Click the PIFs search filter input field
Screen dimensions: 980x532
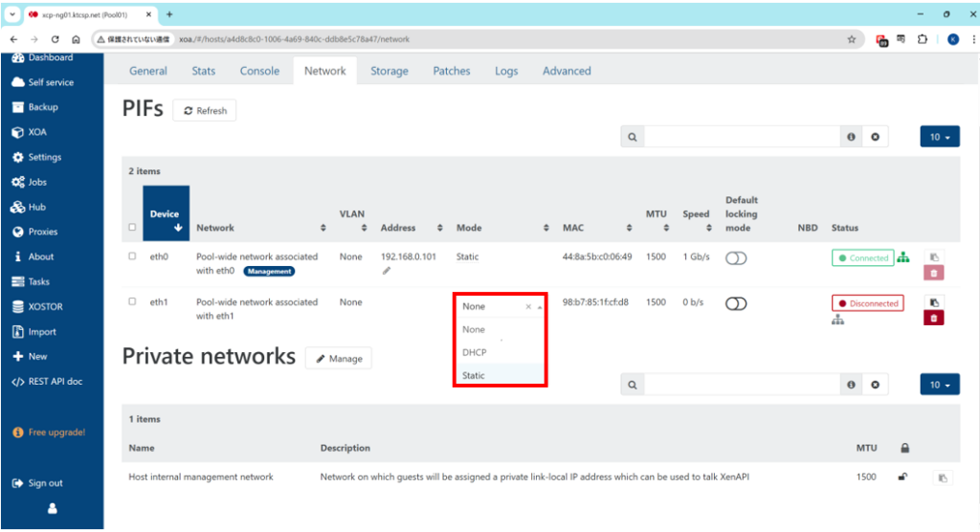click(x=741, y=137)
